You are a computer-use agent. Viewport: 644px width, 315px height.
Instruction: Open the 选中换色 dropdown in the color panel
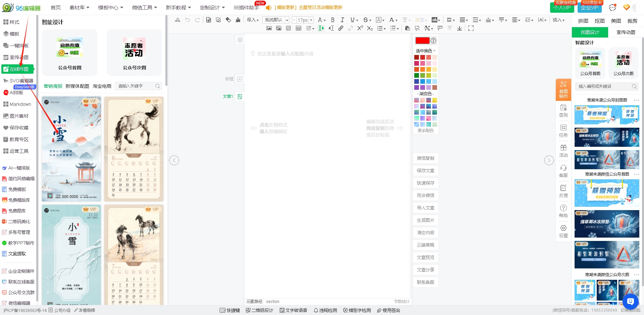tap(425, 51)
